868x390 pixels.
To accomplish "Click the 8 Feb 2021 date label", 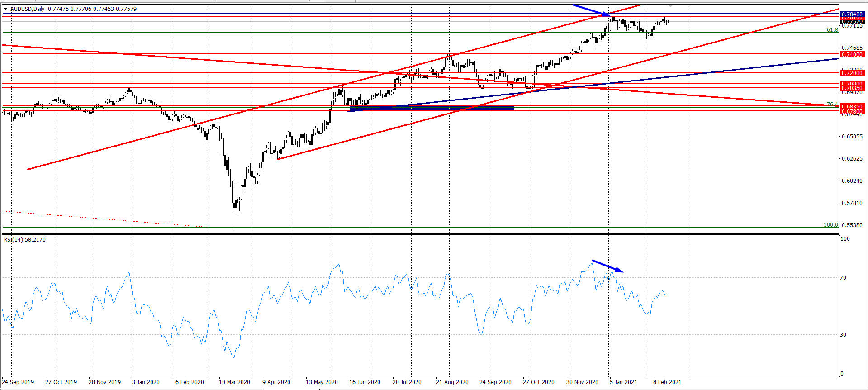I will click(667, 382).
